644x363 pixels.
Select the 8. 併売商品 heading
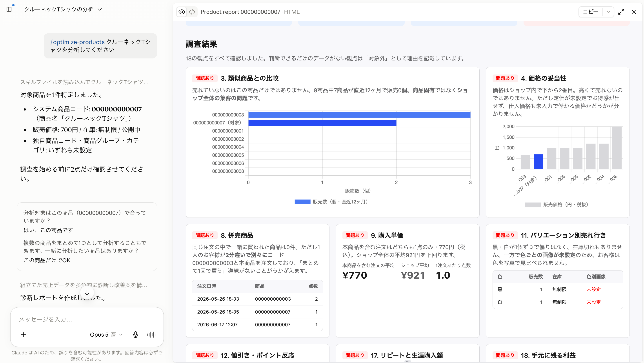(x=237, y=235)
